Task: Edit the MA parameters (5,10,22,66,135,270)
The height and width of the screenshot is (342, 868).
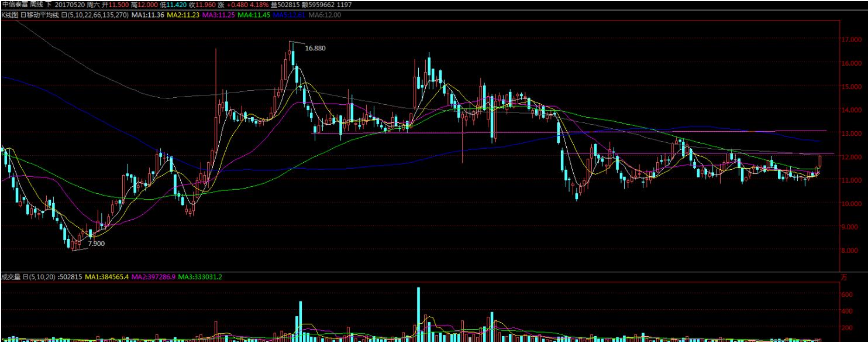Action: point(98,15)
